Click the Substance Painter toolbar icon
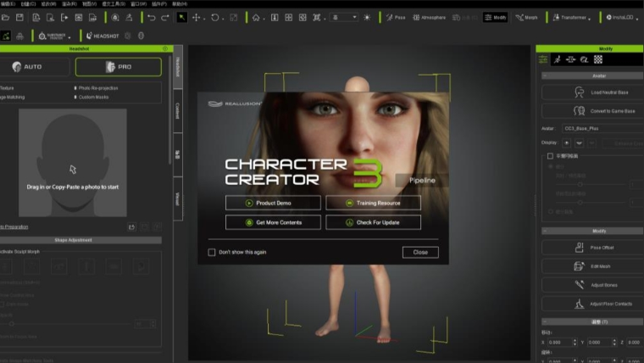The height and width of the screenshot is (363, 644). [52, 36]
